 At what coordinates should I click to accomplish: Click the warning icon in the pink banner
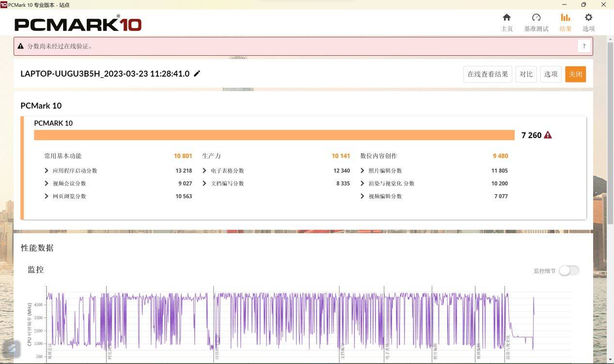click(x=20, y=46)
